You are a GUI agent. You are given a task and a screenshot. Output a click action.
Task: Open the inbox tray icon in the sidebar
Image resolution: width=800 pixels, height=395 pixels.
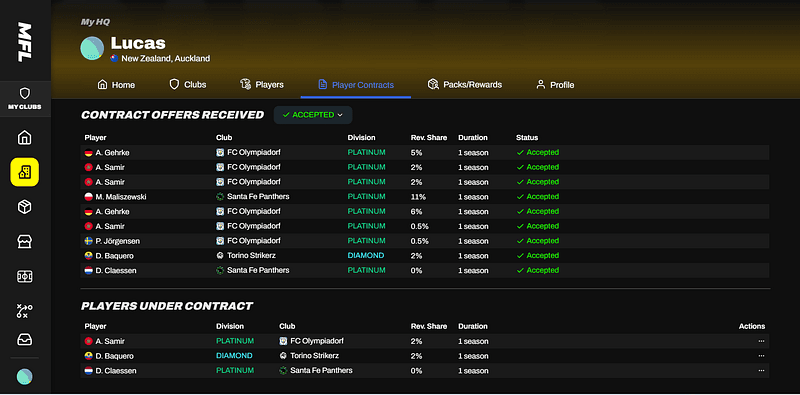pos(24,339)
